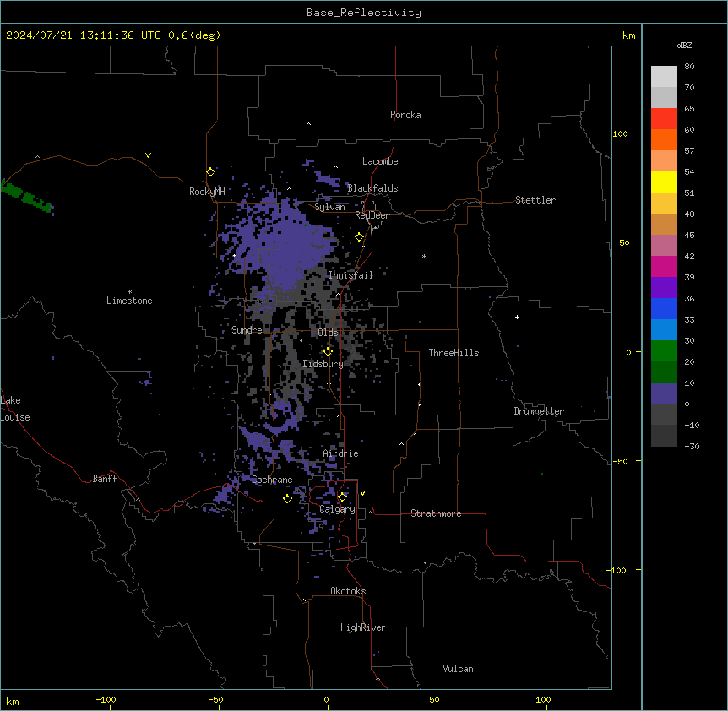
Task: Click the yellow V marker northwest of RockyMH
Action: (x=148, y=155)
